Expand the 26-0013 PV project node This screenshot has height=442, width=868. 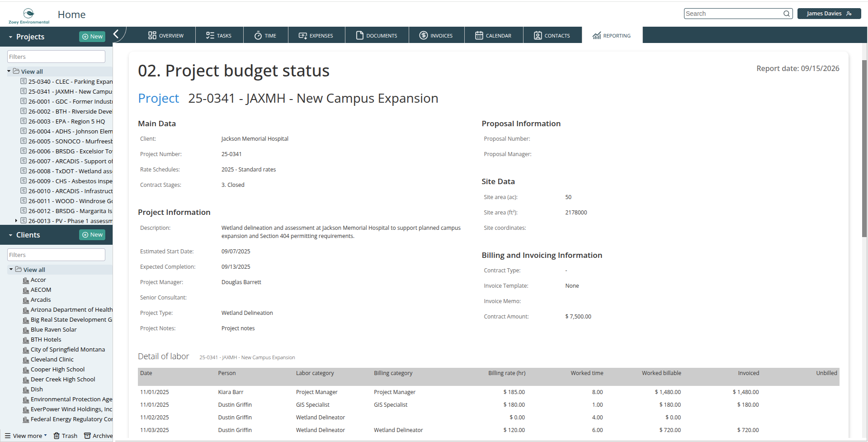coord(16,221)
